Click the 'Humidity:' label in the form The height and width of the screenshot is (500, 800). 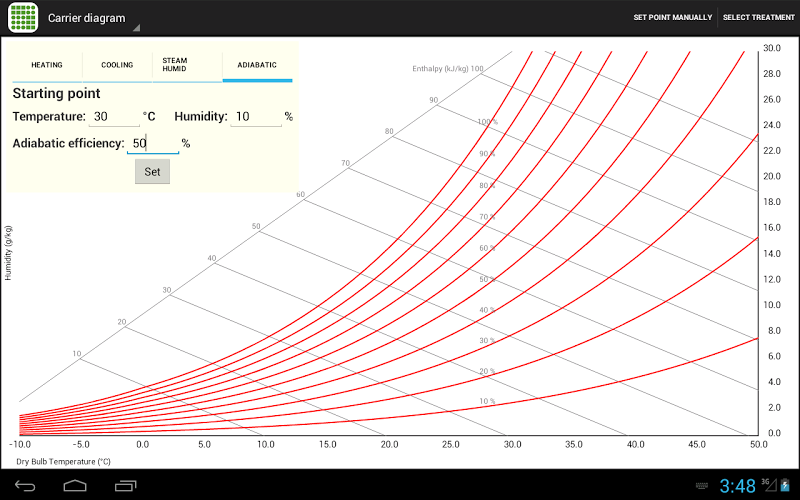coord(201,117)
